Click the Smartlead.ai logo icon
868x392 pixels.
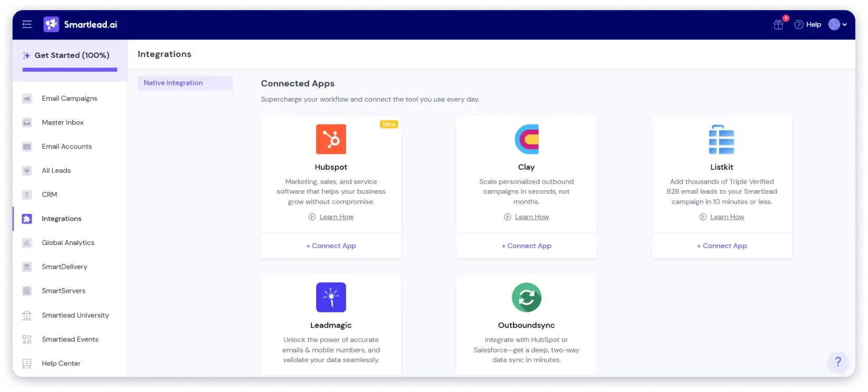coord(51,24)
